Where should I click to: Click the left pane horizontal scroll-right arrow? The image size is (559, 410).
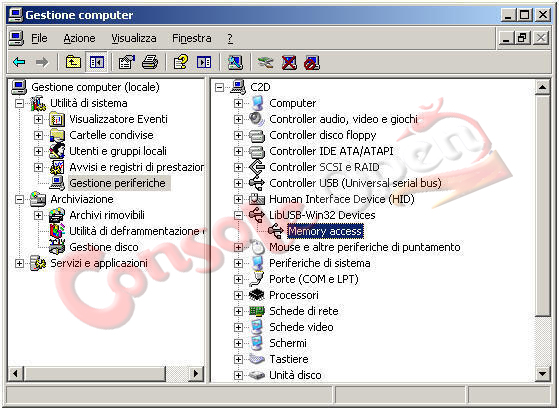click(195, 374)
